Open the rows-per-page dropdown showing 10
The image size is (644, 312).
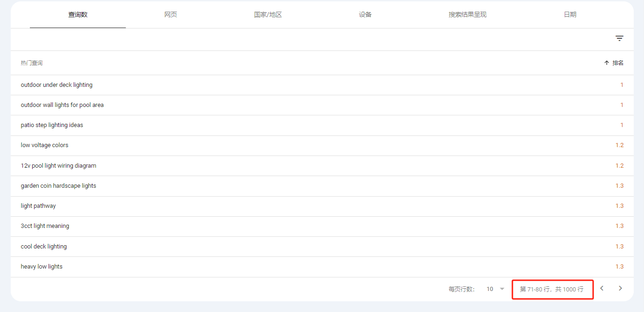pos(496,289)
